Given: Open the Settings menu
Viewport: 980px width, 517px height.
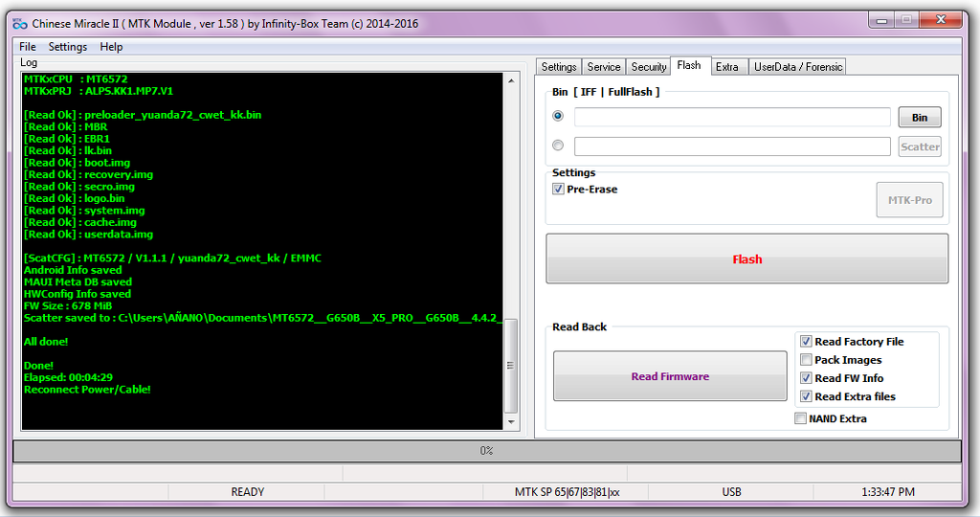Looking at the screenshot, I should tap(67, 47).
